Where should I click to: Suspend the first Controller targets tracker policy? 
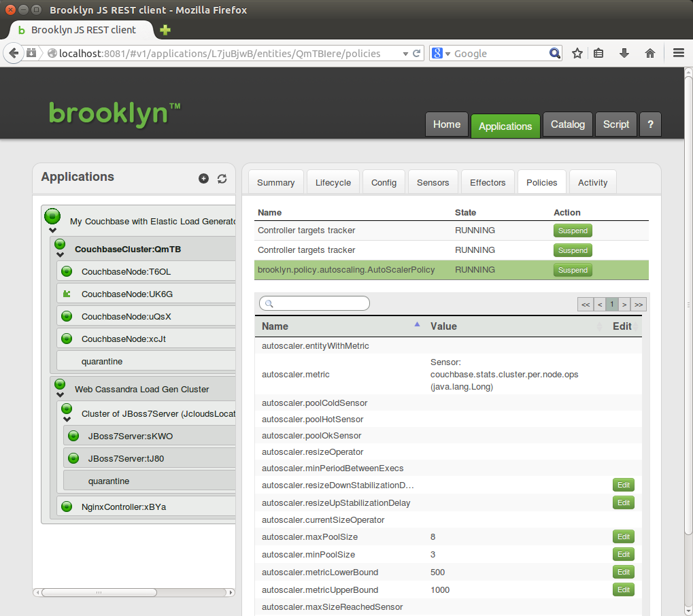pos(573,230)
